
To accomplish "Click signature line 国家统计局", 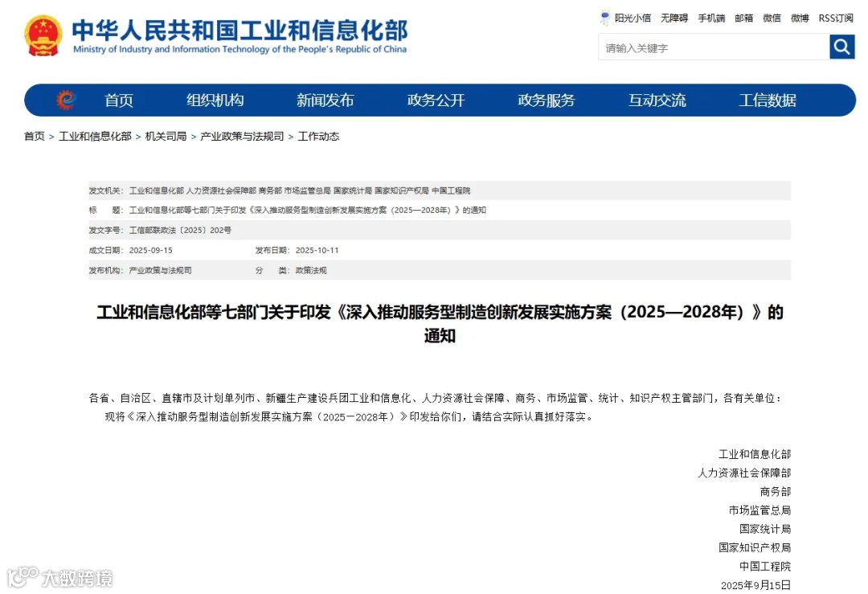I will 765,529.
